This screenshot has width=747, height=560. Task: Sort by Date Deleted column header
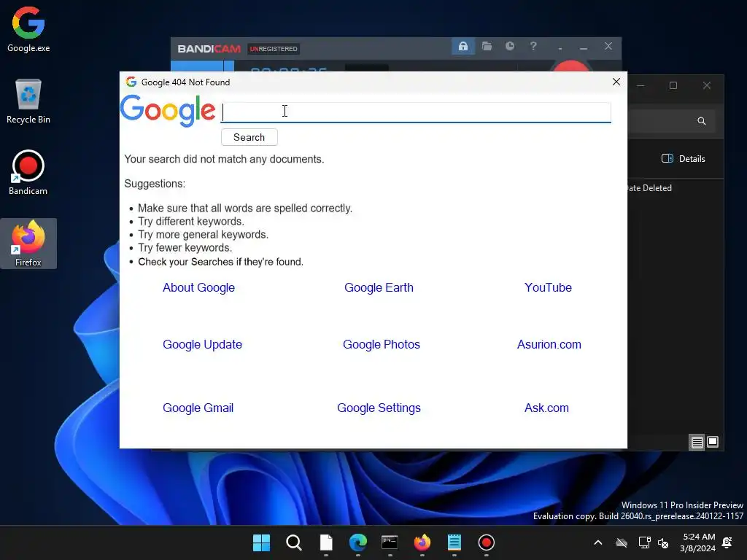[x=649, y=188]
